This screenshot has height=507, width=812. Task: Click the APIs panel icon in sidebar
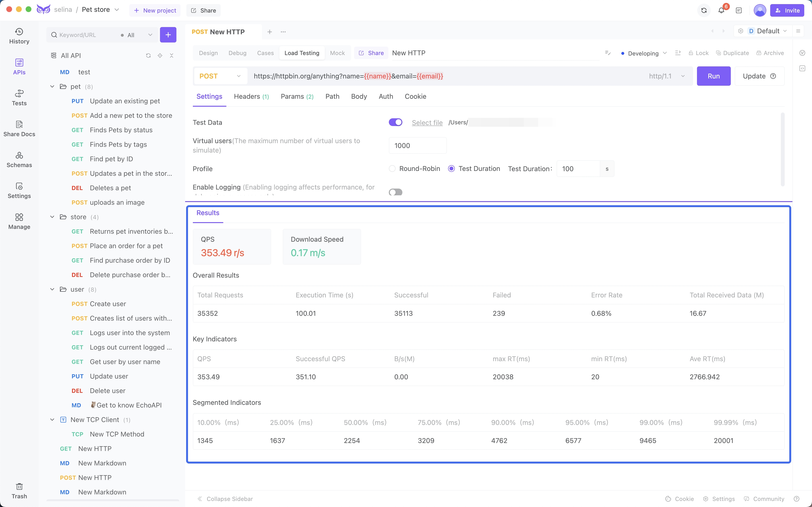(19, 66)
